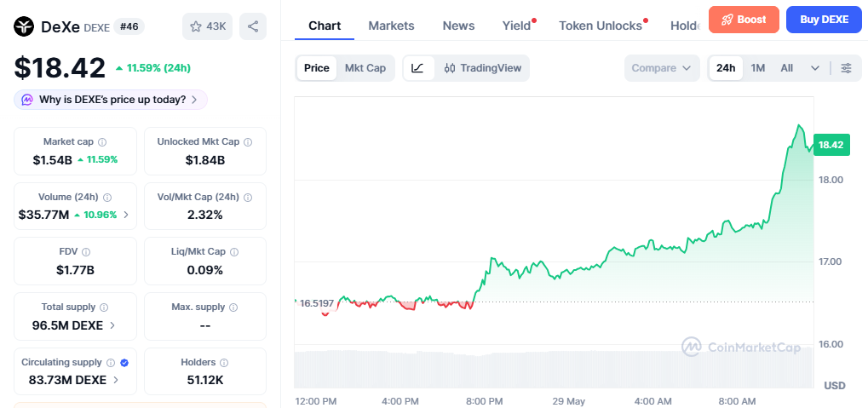Switch to TradingView chart mode
Viewport: 868px width, 408px height.
(483, 68)
